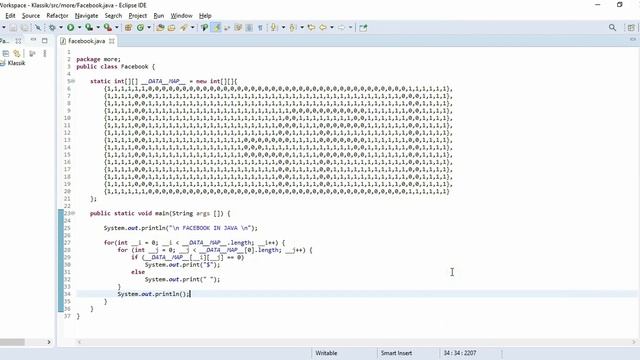The width and height of the screenshot is (640, 360).
Task: Collapse main method fold at line 23
Action: coord(73,213)
